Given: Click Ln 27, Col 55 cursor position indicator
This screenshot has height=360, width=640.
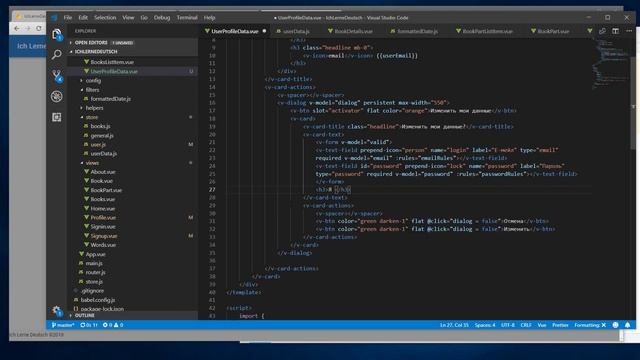Looking at the screenshot, I should tap(454, 325).
